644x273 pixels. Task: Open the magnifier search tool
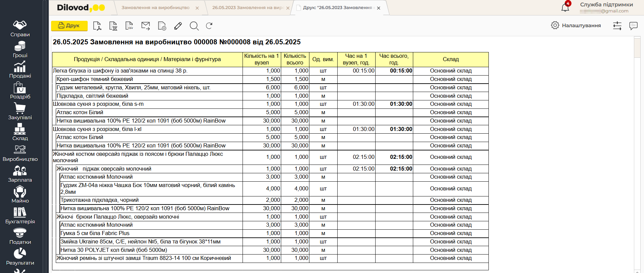[x=194, y=26]
